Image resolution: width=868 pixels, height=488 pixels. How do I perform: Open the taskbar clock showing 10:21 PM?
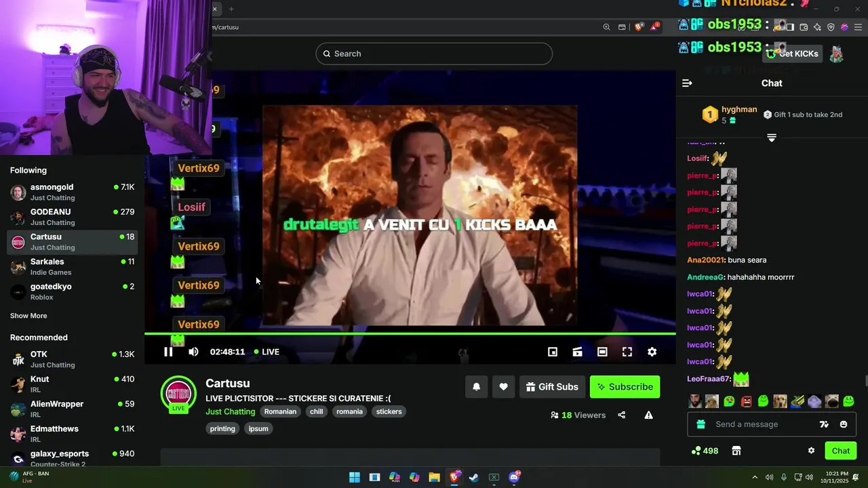(834, 477)
